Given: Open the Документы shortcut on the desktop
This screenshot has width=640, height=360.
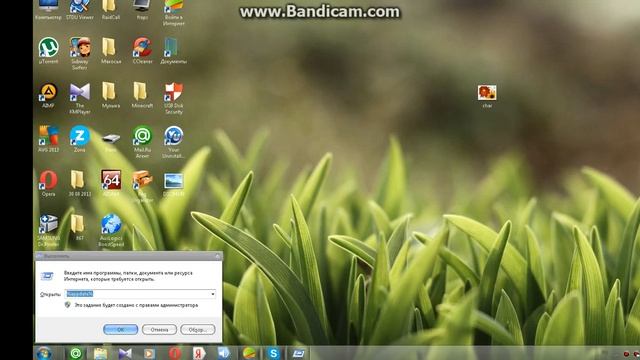Looking at the screenshot, I should pos(173,50).
